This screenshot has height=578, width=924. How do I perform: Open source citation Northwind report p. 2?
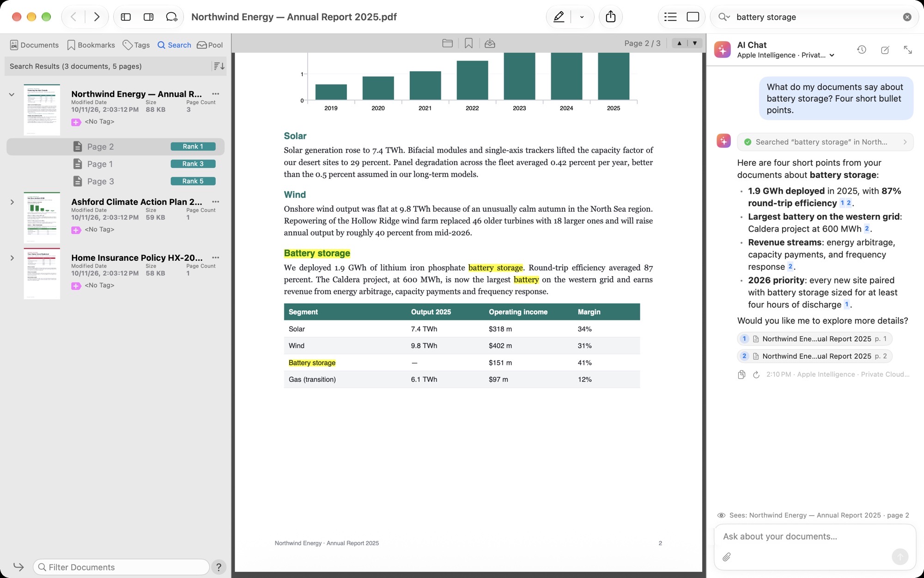815,356
